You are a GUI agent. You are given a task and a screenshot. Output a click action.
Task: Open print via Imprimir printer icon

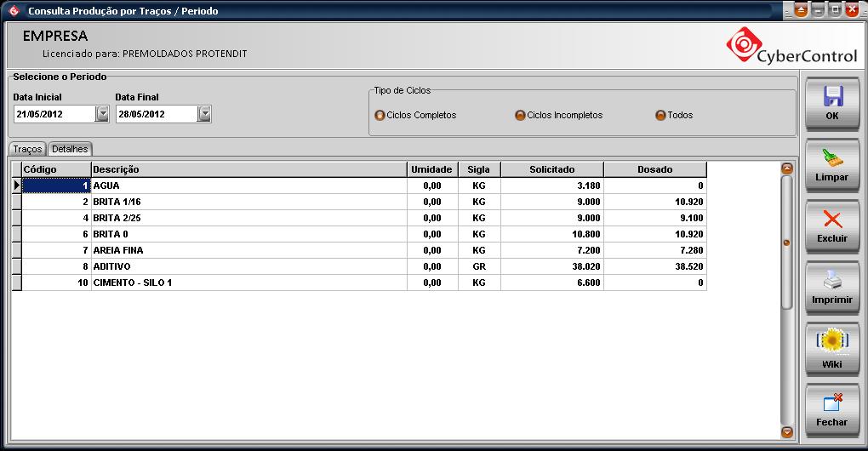pyautogui.click(x=831, y=281)
